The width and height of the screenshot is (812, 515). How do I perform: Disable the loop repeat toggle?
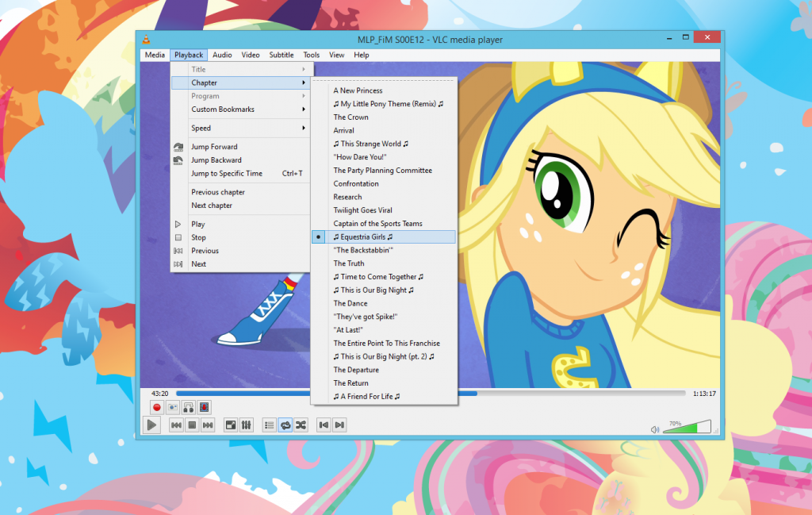(285, 425)
